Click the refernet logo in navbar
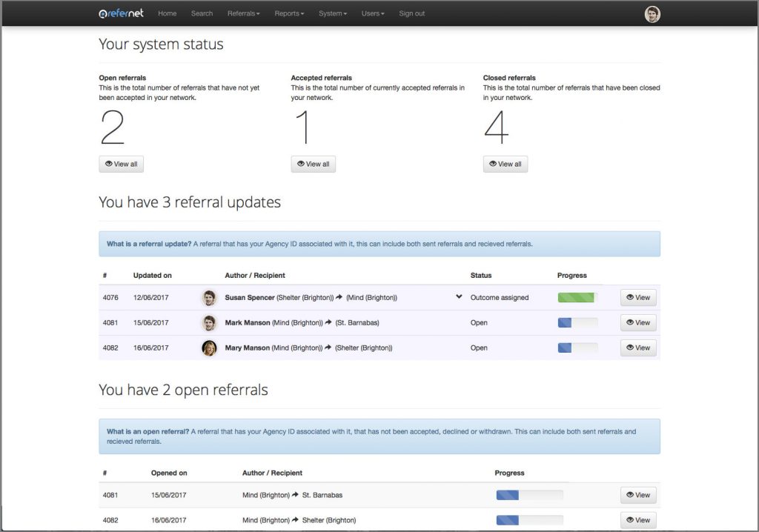Viewport: 759px width, 532px height. click(122, 13)
